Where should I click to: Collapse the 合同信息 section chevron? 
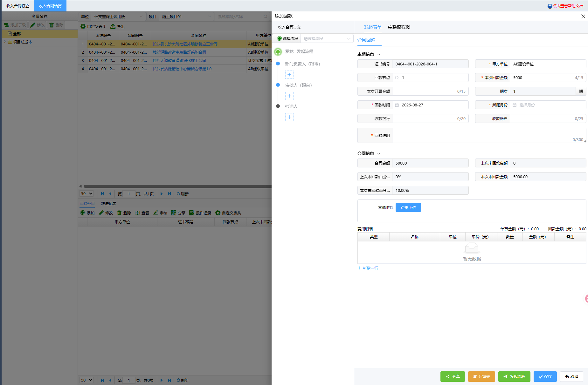click(x=379, y=154)
